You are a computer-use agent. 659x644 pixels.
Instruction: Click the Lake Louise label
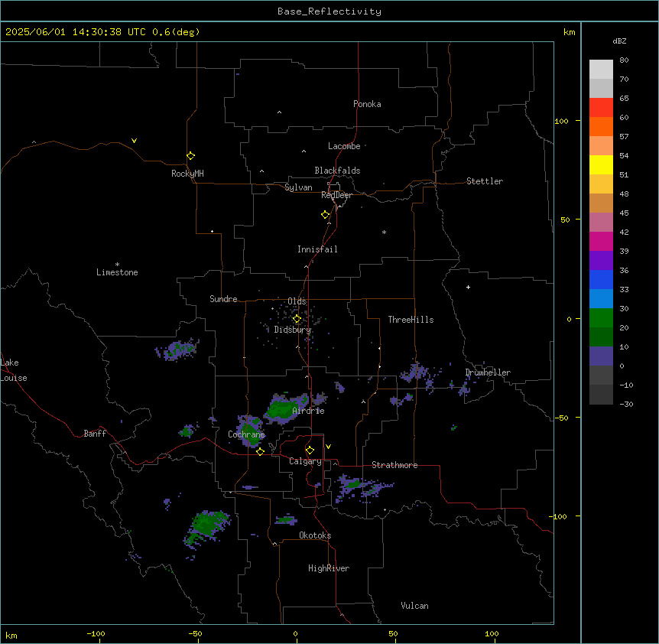(x=14, y=370)
